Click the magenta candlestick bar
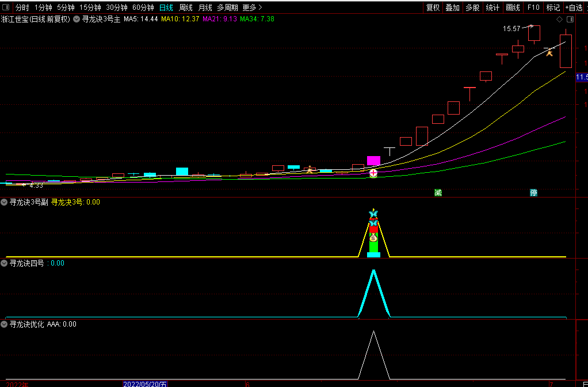The width and height of the screenshot is (588, 387). tap(373, 161)
